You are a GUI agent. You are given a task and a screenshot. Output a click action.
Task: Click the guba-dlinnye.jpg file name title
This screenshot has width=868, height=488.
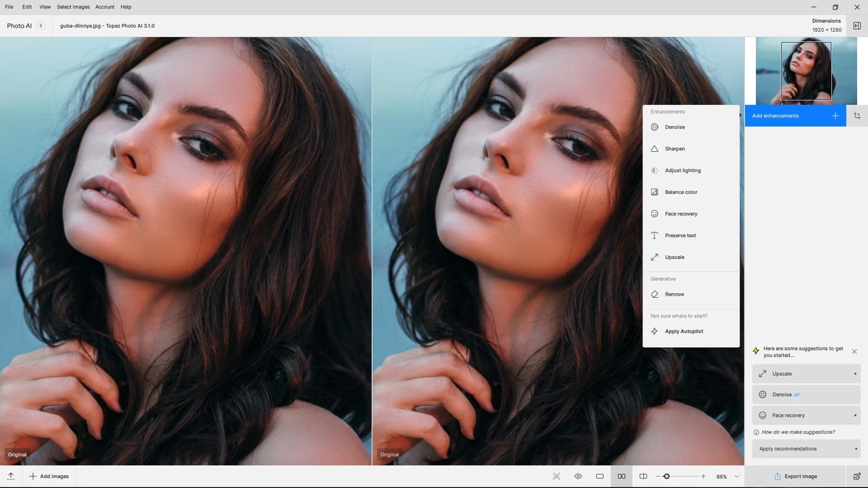(x=107, y=26)
